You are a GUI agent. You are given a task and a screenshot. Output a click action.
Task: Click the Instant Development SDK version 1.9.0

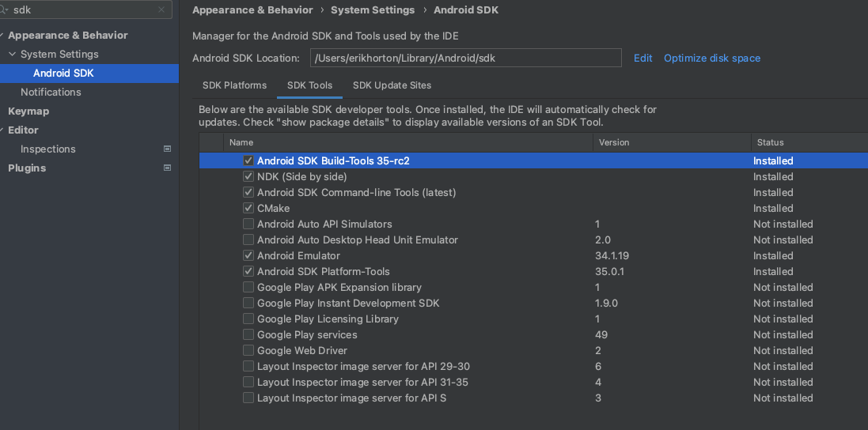pos(606,304)
